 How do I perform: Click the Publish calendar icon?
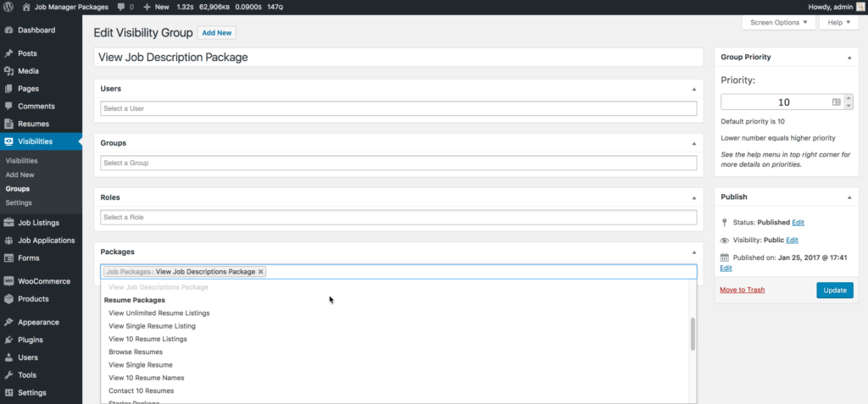point(725,257)
